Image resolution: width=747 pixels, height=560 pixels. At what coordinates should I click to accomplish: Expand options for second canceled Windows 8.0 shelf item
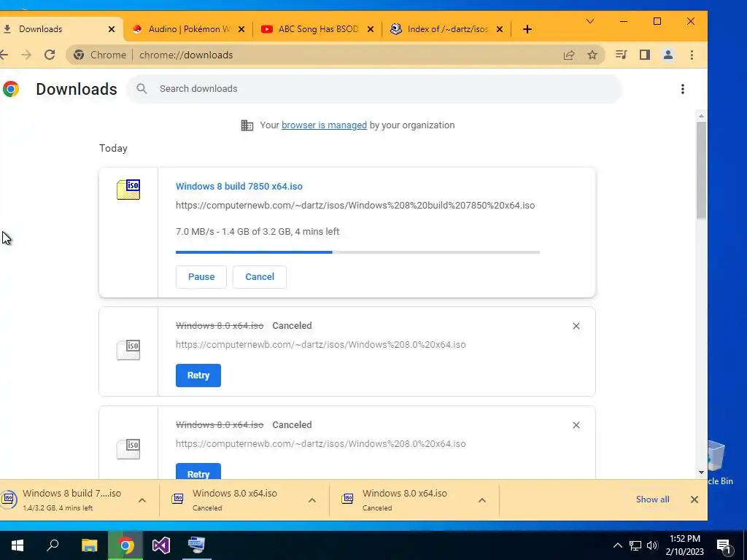tap(482, 500)
